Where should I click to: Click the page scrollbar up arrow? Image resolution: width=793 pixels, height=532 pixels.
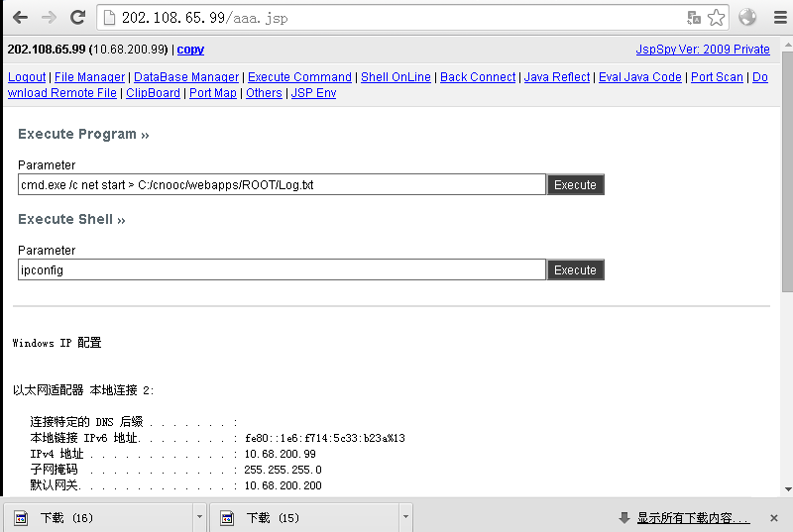[787, 45]
